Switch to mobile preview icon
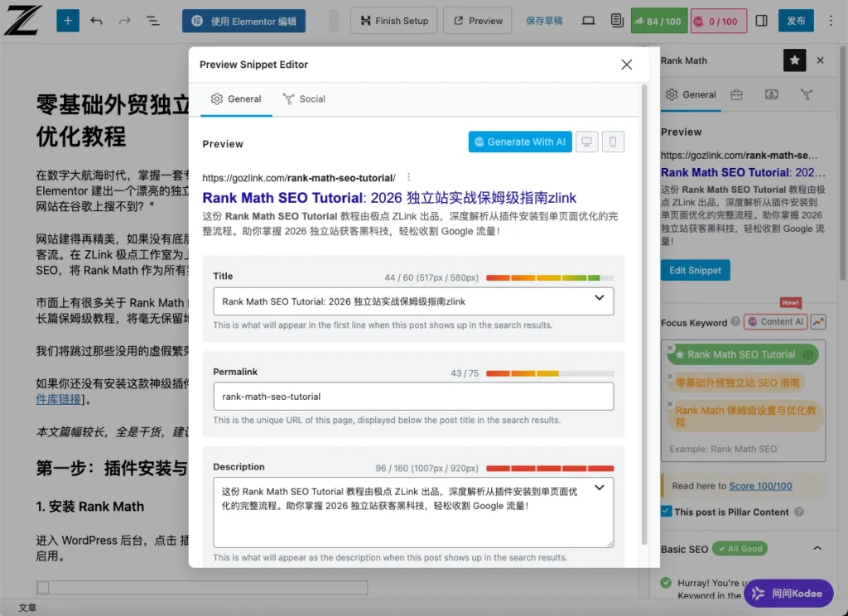This screenshot has width=848, height=616. (x=613, y=142)
